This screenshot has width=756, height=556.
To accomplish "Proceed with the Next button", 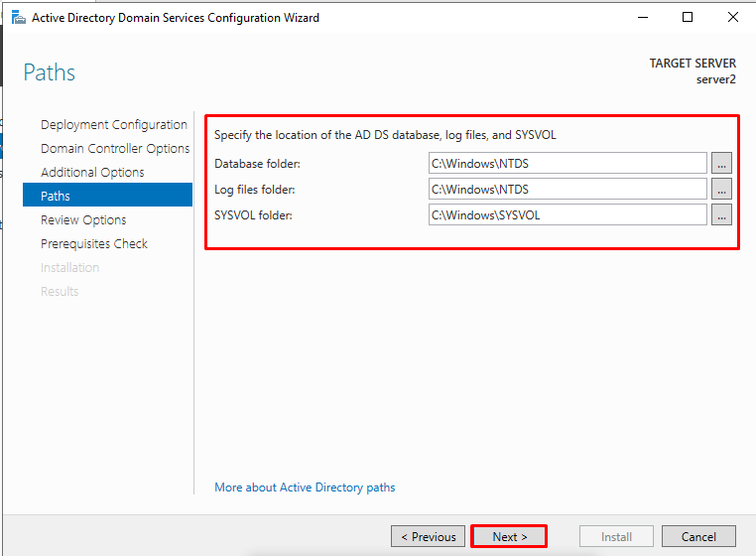I will tap(509, 536).
